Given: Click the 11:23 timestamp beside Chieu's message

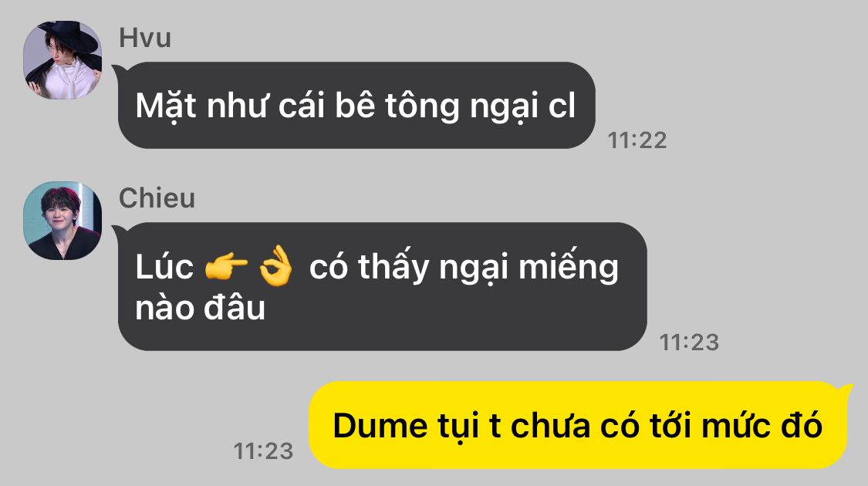Looking at the screenshot, I should pyautogui.click(x=689, y=343).
